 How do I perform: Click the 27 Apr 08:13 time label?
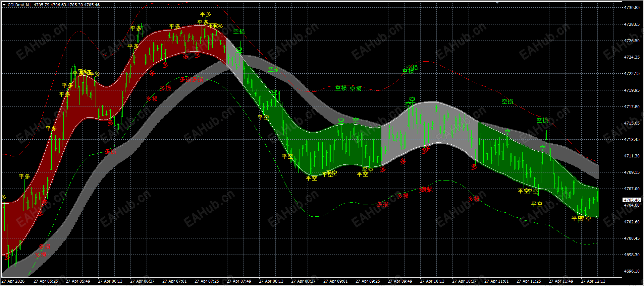[271, 281]
